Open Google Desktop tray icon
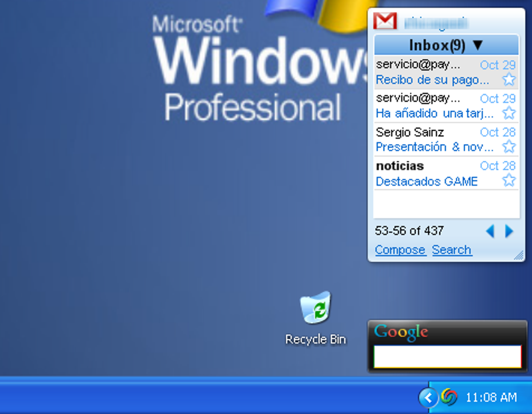 (x=449, y=397)
